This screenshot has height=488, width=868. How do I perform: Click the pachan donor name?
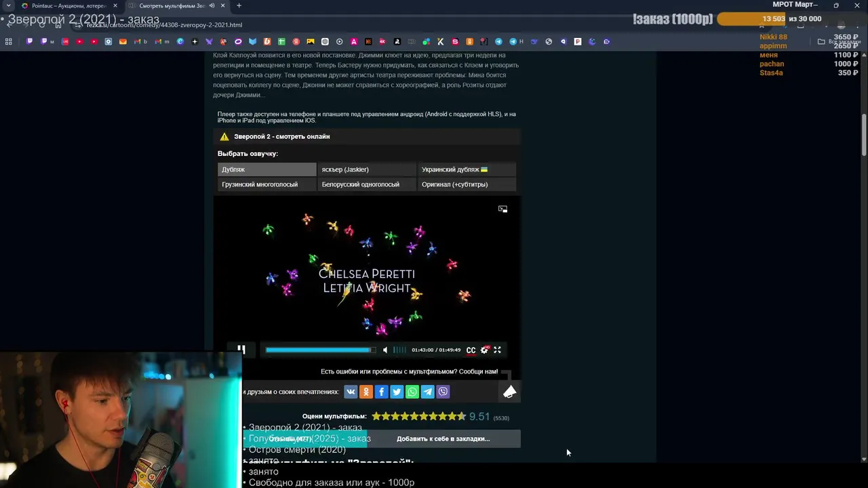[x=772, y=64]
